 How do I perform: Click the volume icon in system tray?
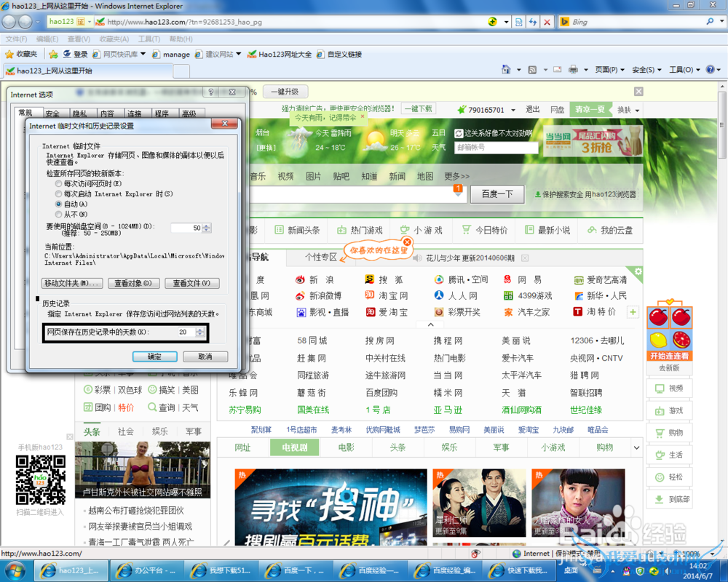pos(668,571)
